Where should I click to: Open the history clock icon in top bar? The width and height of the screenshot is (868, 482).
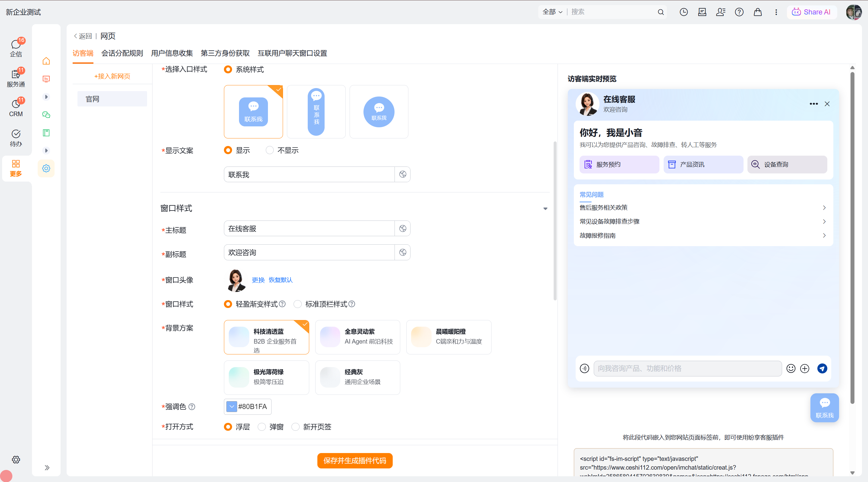[684, 12]
